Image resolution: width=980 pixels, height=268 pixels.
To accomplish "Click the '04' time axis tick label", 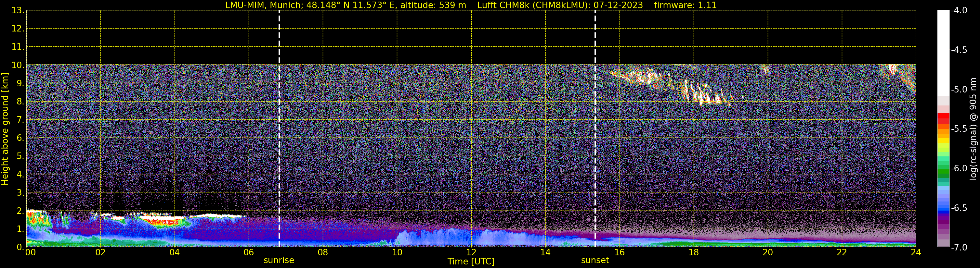I will point(175,253).
